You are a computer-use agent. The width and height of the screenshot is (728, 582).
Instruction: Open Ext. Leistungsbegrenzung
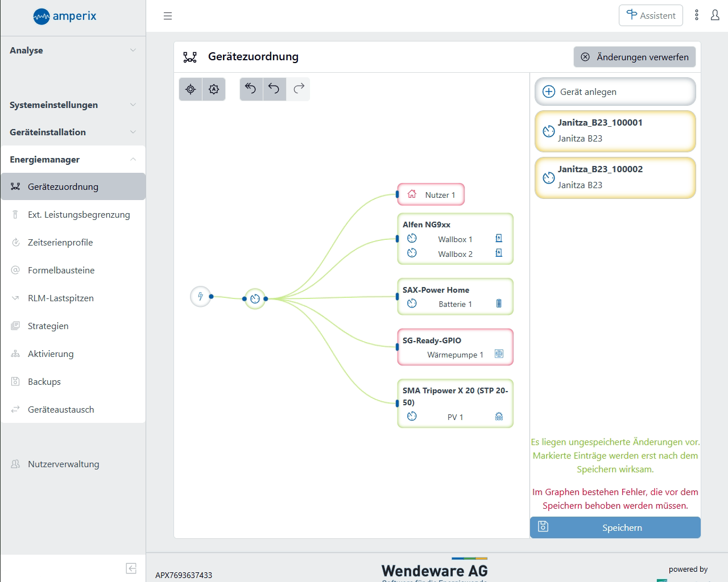click(x=73, y=214)
